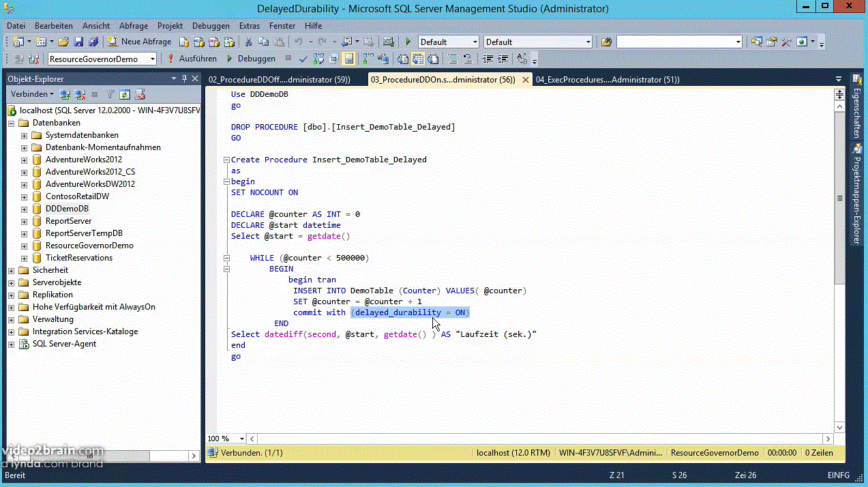Viewport: 868px width, 487px height.
Task: Click the comment out selected lines icon
Action: (453, 59)
